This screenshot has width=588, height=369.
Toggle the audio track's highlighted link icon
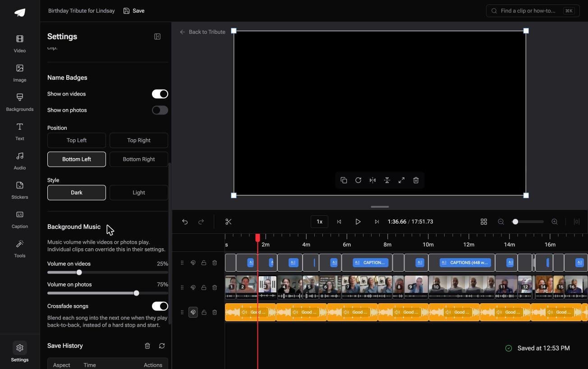[193, 312]
